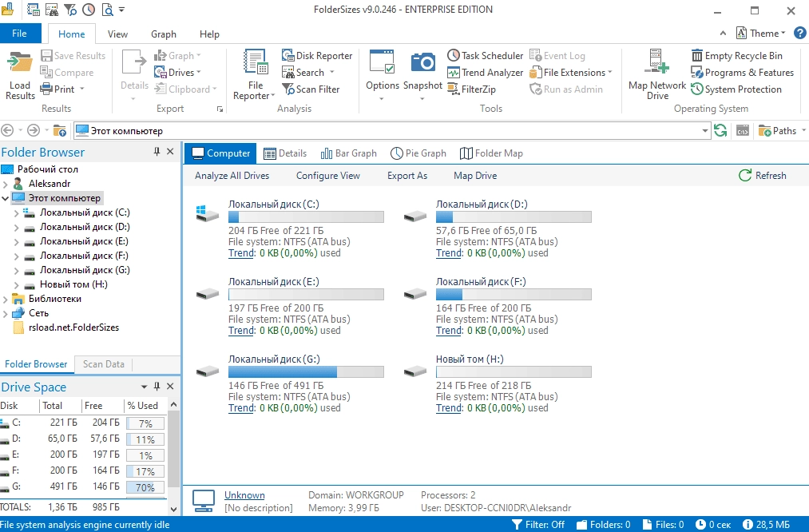Image resolution: width=809 pixels, height=532 pixels.
Task: Click the Drives export icon
Action: tap(161, 73)
